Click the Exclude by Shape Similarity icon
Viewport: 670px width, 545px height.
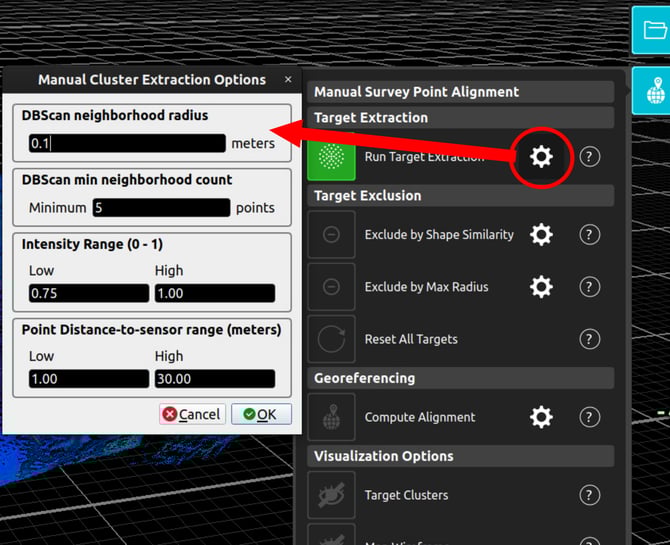tap(331, 235)
